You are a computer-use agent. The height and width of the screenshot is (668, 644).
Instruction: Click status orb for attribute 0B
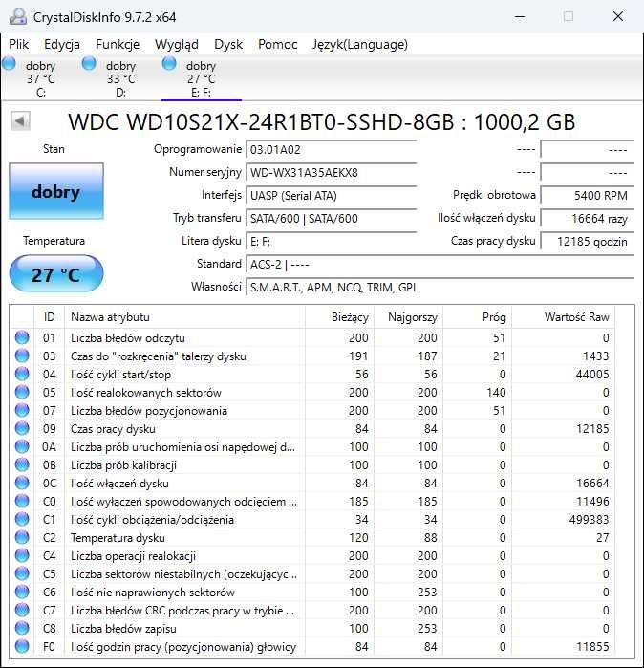(22, 464)
